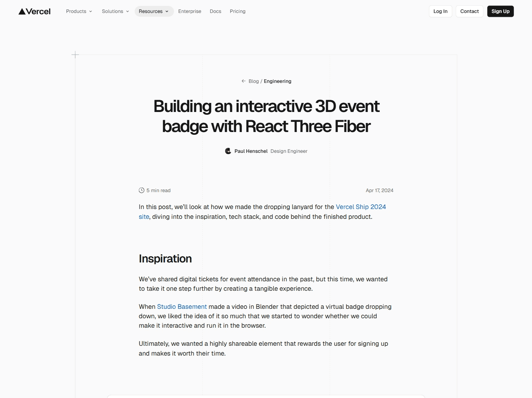532x398 pixels.
Task: Click the Contact button
Action: point(469,11)
